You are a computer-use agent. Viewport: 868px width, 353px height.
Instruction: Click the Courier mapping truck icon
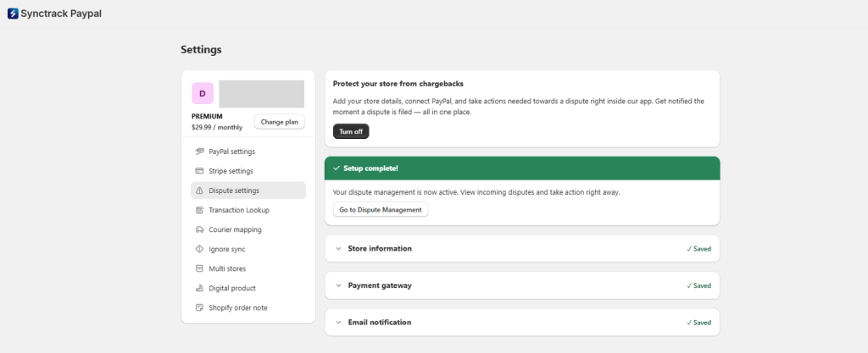click(x=200, y=229)
